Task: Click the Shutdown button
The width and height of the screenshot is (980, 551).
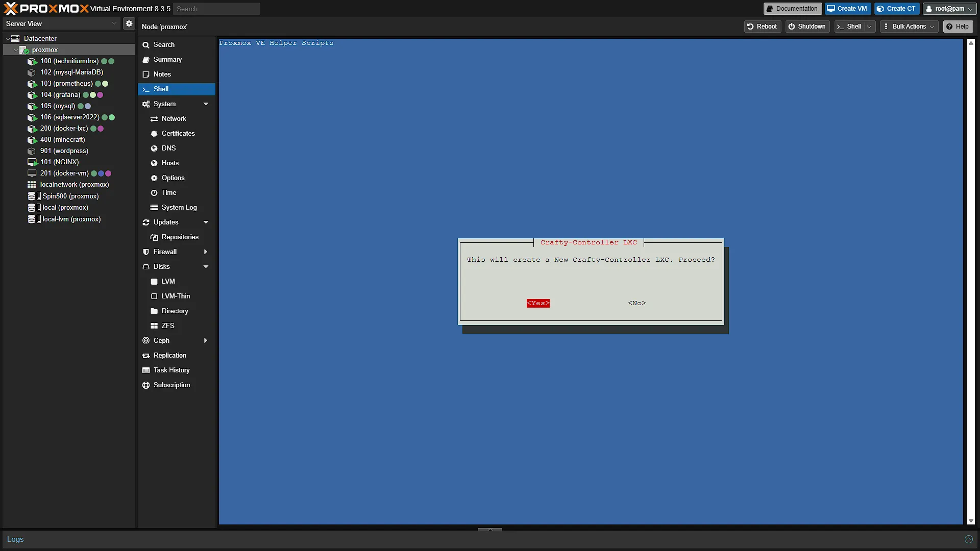Action: [807, 27]
